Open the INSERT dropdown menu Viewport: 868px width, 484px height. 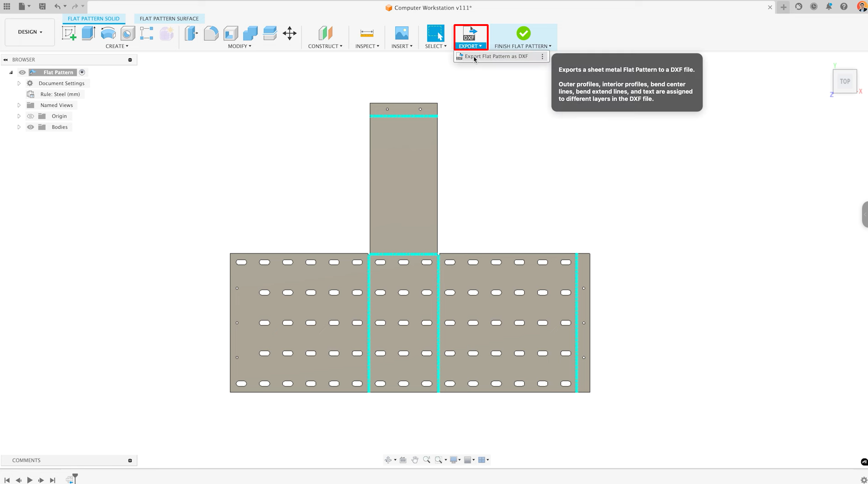(402, 46)
